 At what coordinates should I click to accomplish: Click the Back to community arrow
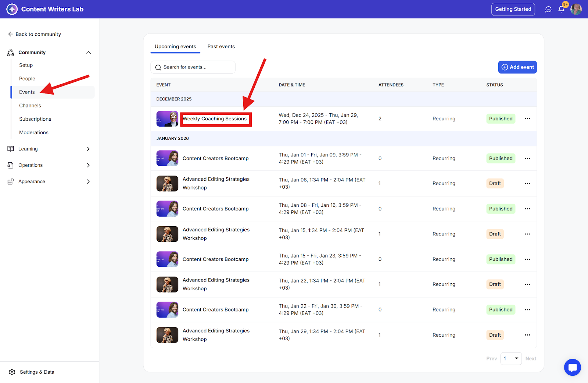[x=11, y=34]
